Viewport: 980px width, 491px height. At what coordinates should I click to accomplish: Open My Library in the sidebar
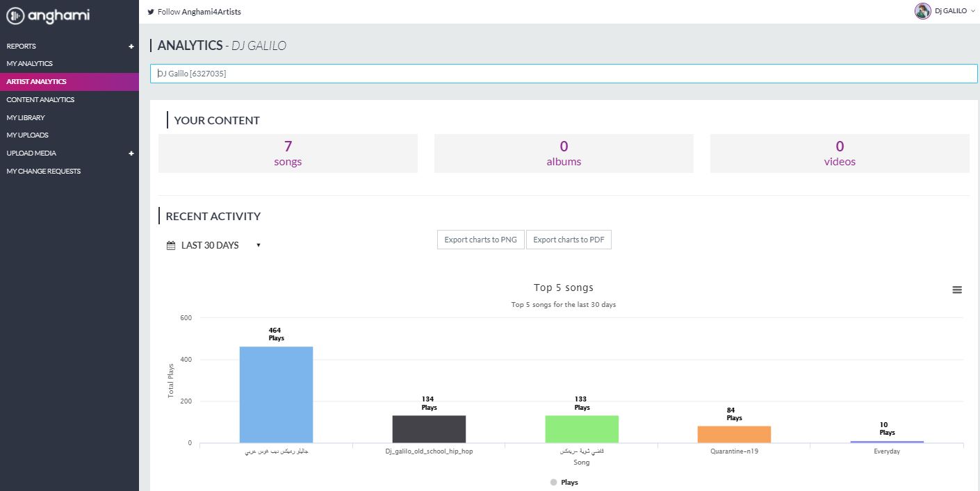[26, 118]
